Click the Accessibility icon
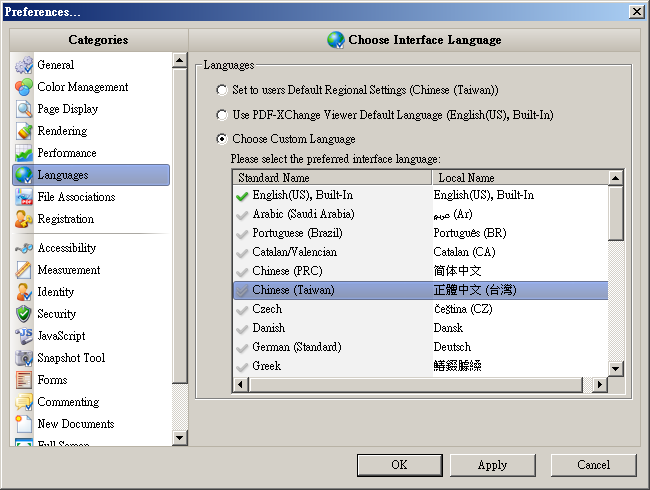 [x=24, y=248]
